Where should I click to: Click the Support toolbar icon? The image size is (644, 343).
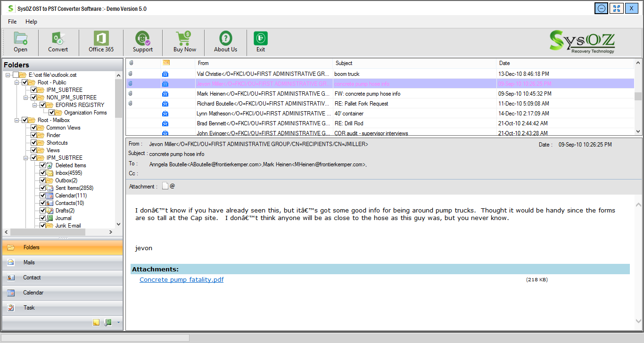[x=142, y=41]
